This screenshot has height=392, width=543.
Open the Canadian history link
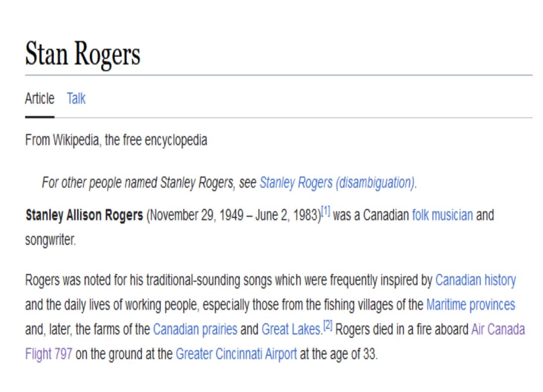[x=475, y=281]
